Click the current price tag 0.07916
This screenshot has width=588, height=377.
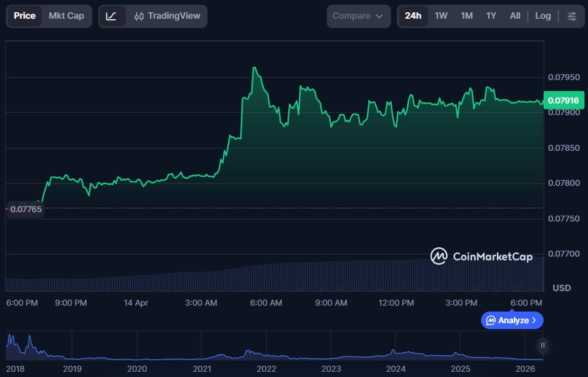tap(563, 101)
